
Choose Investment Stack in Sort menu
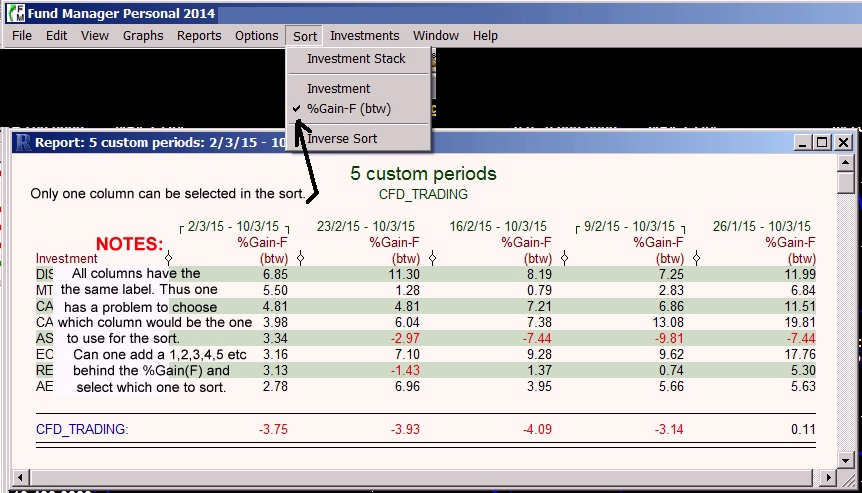click(x=358, y=59)
